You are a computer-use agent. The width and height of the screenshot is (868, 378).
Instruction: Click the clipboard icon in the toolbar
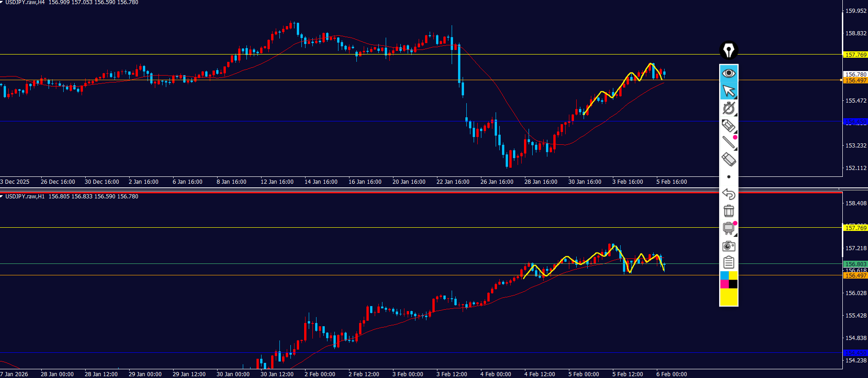tap(728, 263)
